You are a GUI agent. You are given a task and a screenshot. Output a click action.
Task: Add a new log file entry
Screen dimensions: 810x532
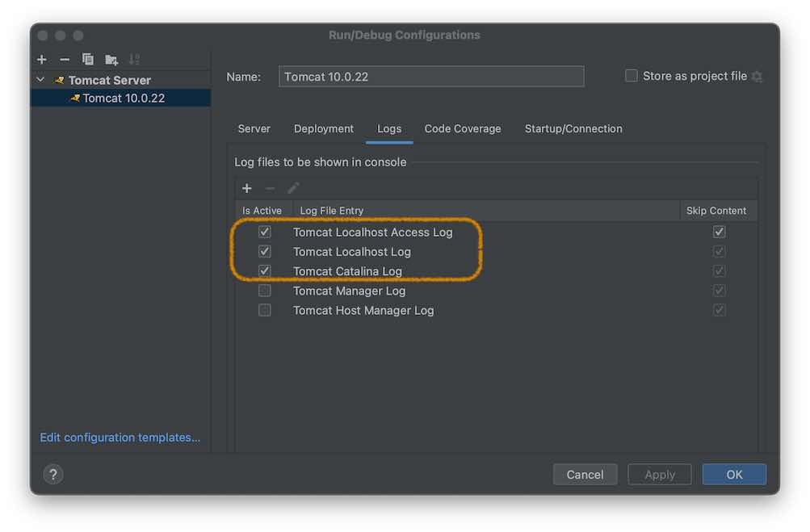point(247,189)
